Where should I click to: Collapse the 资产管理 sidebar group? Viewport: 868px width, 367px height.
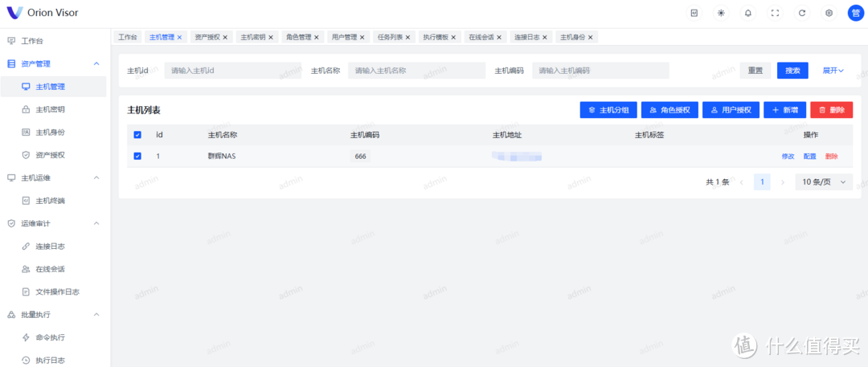click(53, 63)
